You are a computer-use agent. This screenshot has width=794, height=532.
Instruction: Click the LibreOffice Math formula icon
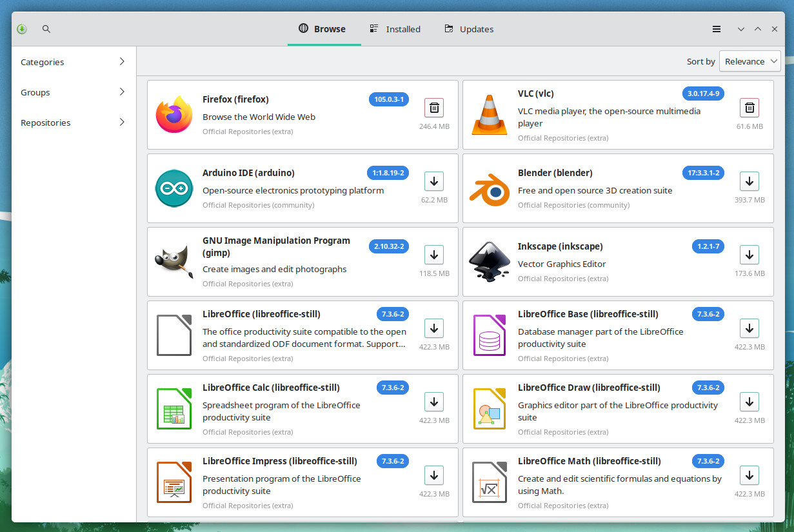pyautogui.click(x=490, y=482)
